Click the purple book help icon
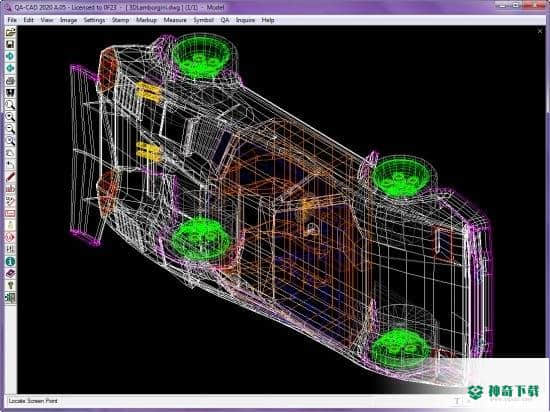This screenshot has width=550, height=412. (x=11, y=273)
